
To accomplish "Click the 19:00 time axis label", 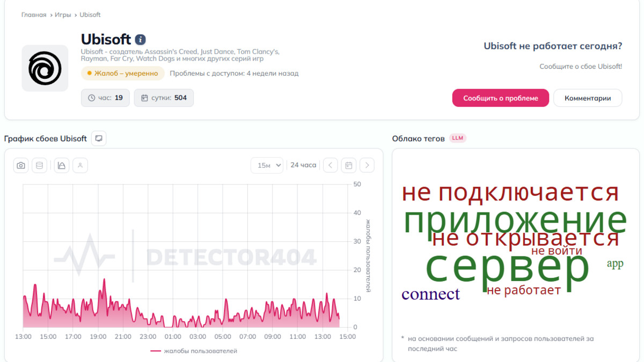I will pos(98,337).
